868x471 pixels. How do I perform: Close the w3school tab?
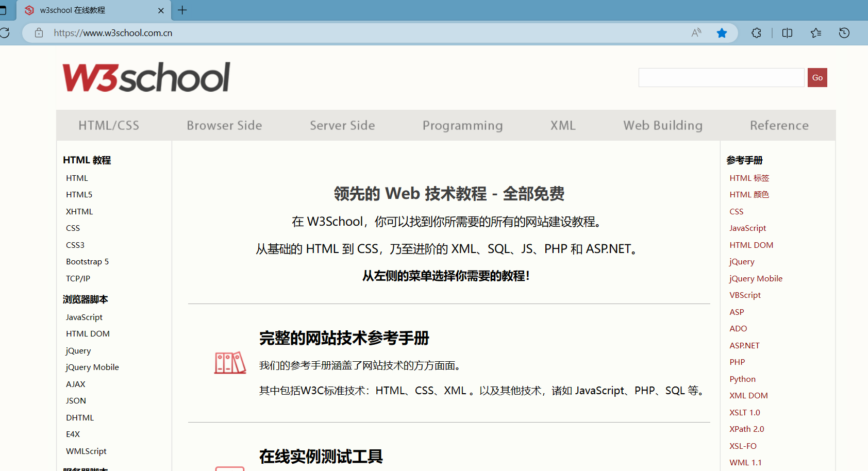pos(161,10)
